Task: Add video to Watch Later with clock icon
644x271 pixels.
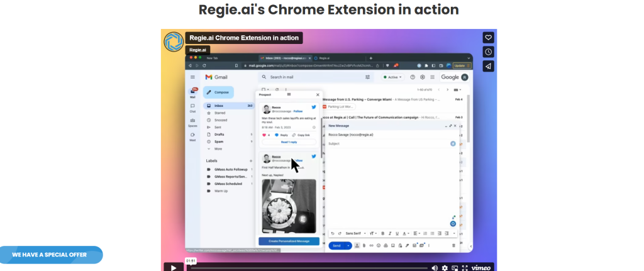Action: [488, 52]
